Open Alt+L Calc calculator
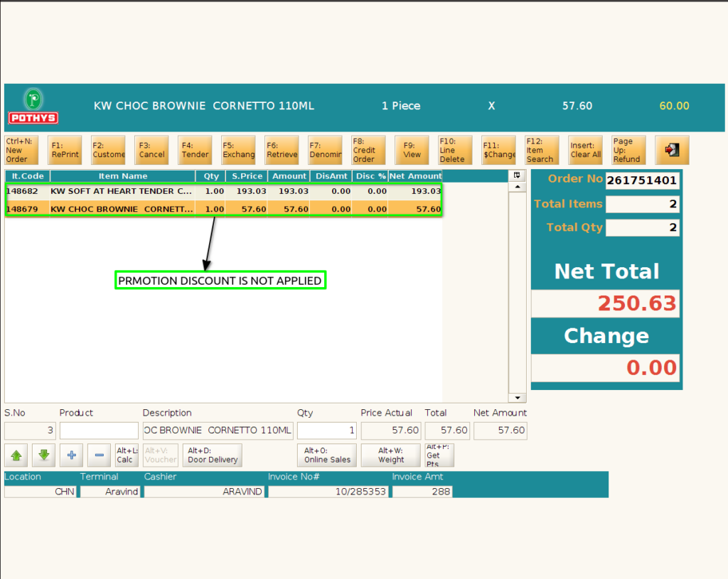Screen dimensions: 728x579 coord(127,455)
